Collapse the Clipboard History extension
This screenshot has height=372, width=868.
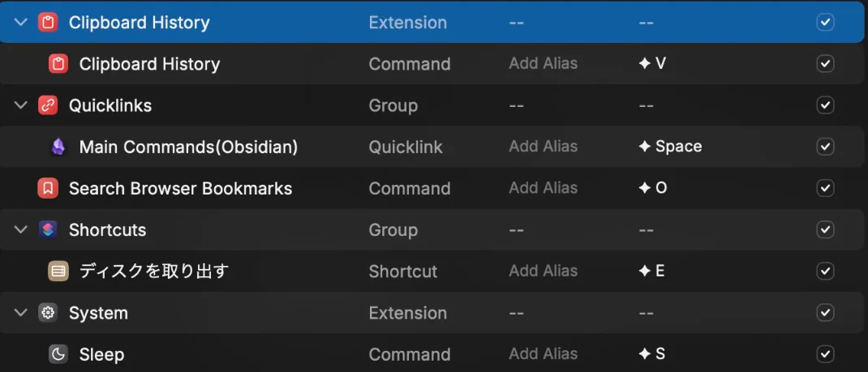21,23
